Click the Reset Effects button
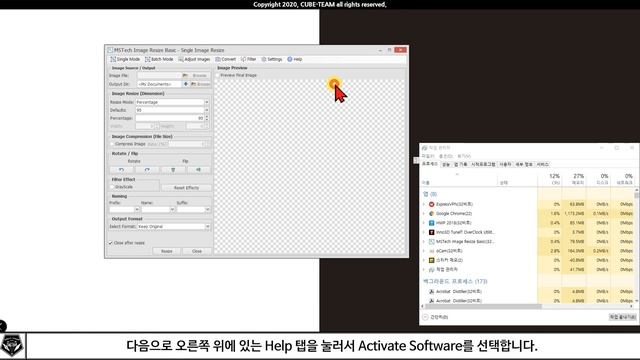 pyautogui.click(x=186, y=188)
